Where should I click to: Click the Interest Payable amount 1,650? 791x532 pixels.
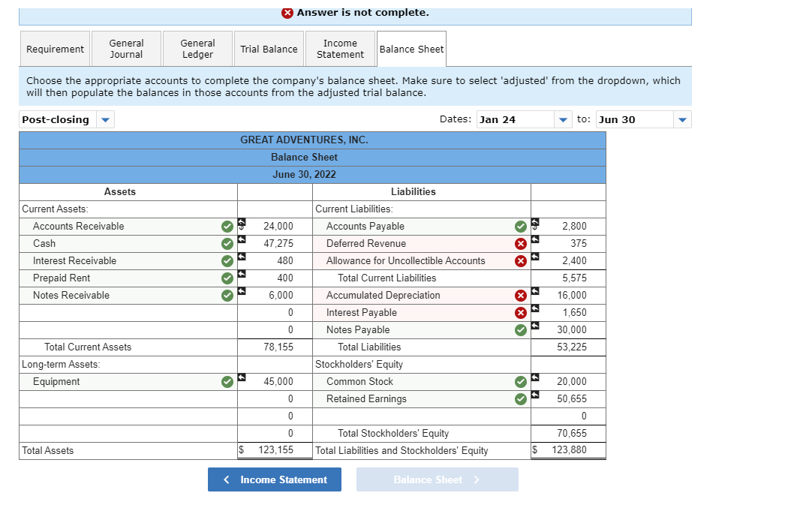tap(575, 313)
